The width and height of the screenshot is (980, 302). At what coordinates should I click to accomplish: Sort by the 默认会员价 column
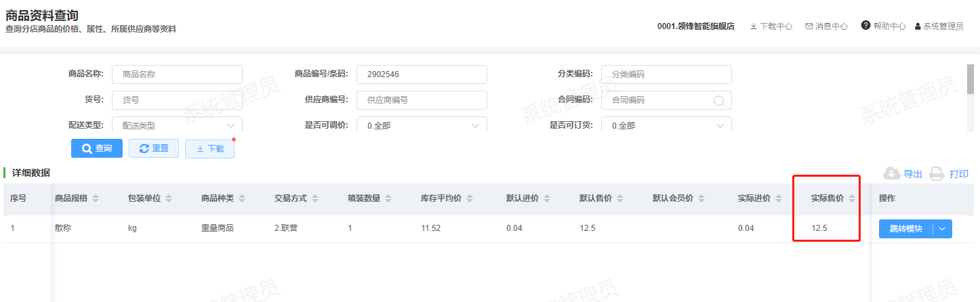[x=701, y=198]
